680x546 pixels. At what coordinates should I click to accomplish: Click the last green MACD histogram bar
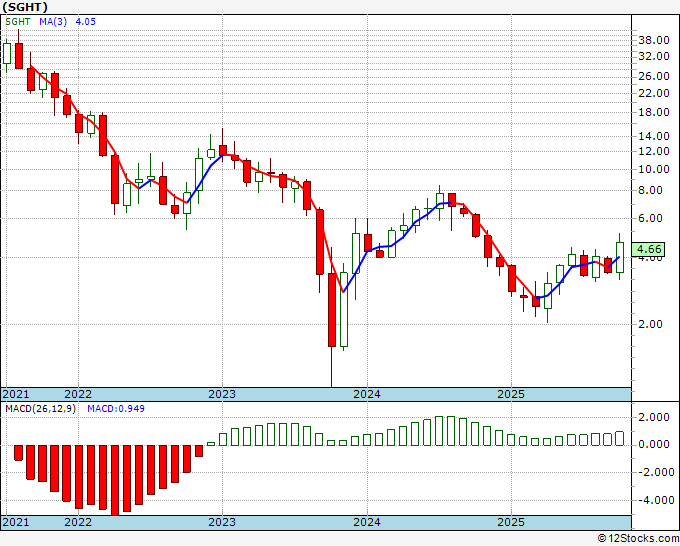(x=620, y=438)
